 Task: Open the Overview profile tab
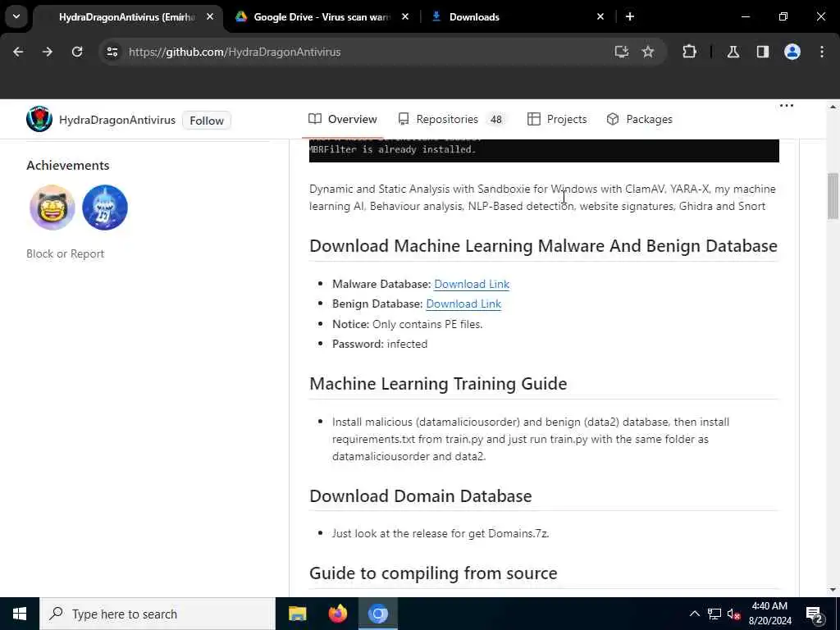click(343, 119)
